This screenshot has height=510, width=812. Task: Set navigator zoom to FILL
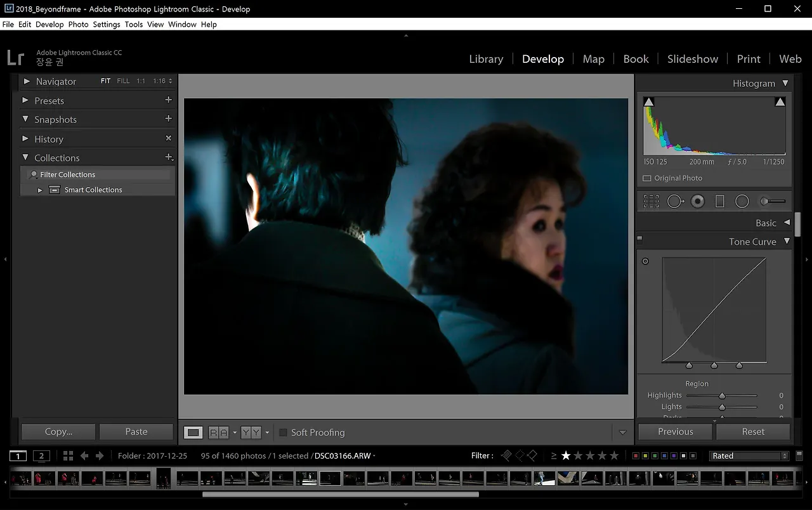123,81
